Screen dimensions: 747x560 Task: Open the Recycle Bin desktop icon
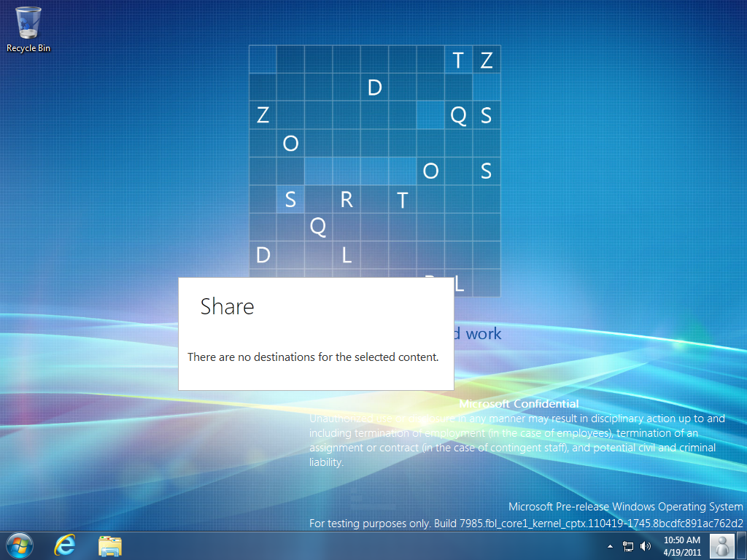pos(28,28)
